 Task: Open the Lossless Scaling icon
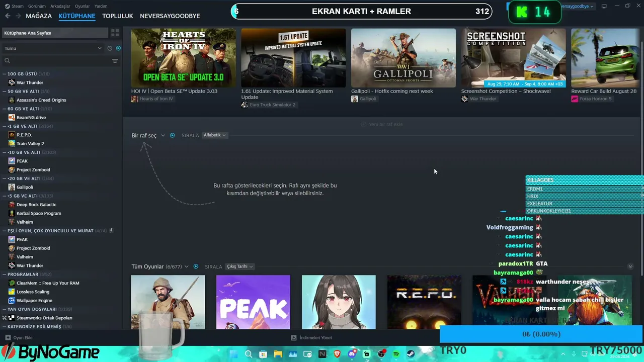coord(12,292)
